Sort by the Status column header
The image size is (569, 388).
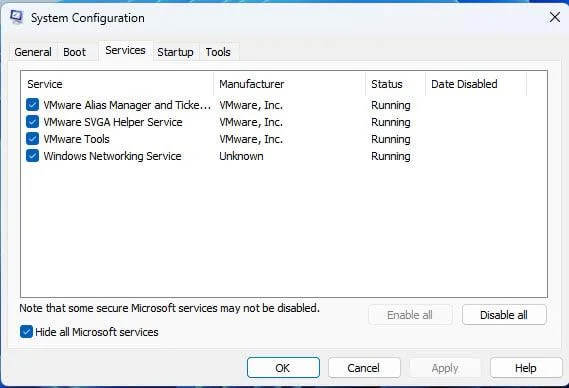[x=396, y=84]
